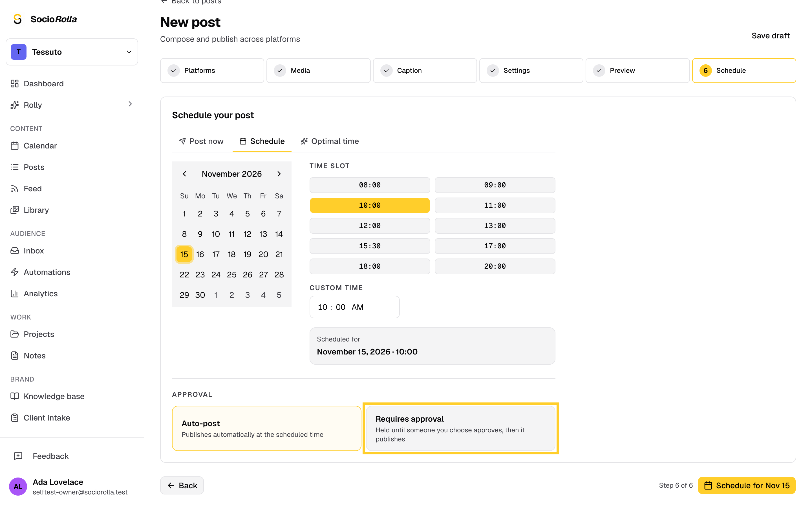The height and width of the screenshot is (508, 812).
Task: Click the Feedback message icon
Action: (18, 456)
